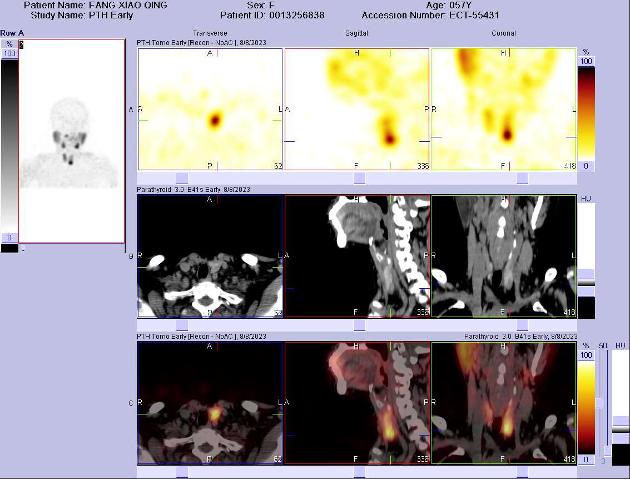
Task: Click the Row A upper threshold value box
Action: coord(9,53)
